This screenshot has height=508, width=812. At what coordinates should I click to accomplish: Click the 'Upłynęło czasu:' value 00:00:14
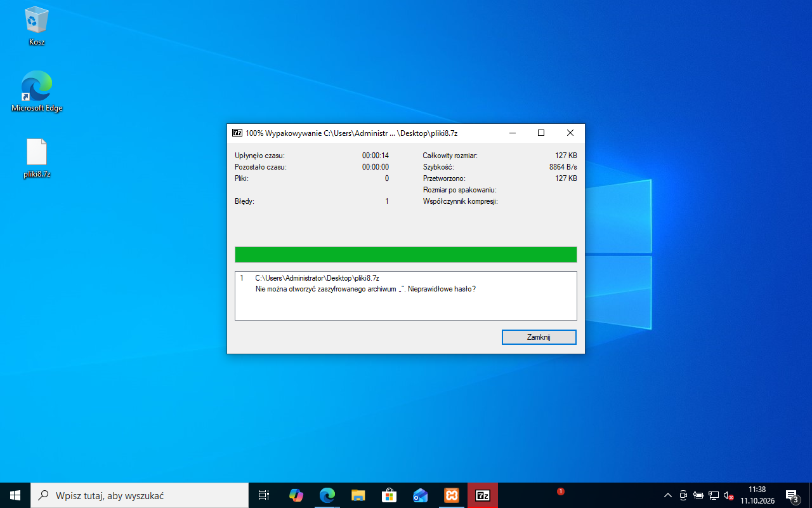pyautogui.click(x=376, y=156)
